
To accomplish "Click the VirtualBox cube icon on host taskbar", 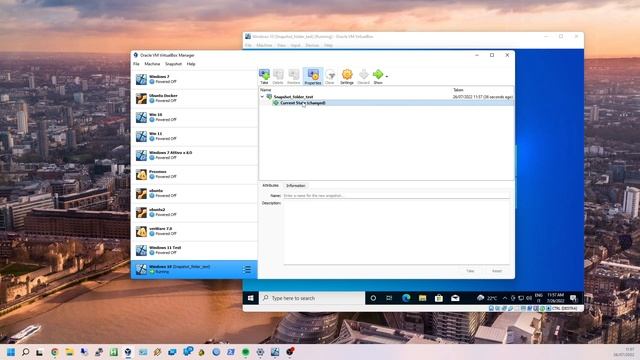I will [128, 352].
